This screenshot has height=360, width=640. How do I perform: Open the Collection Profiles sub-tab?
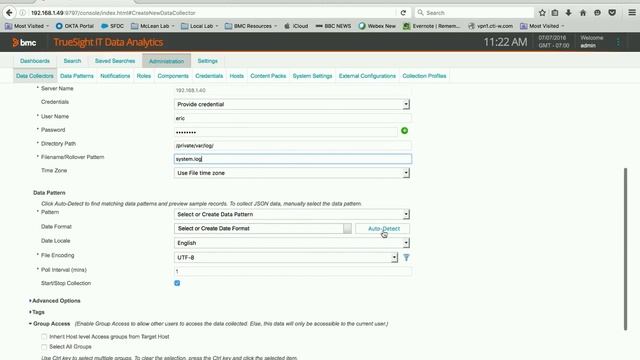pyautogui.click(x=424, y=76)
